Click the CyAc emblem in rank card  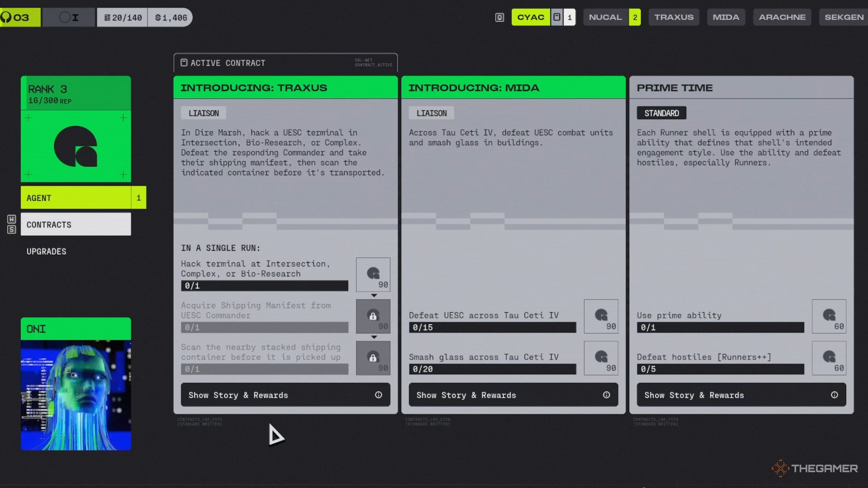[76, 146]
